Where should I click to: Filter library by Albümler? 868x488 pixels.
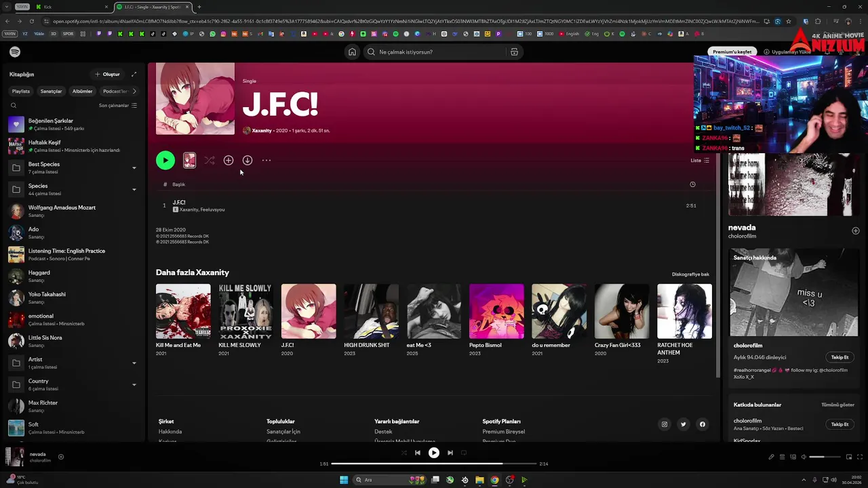82,91
